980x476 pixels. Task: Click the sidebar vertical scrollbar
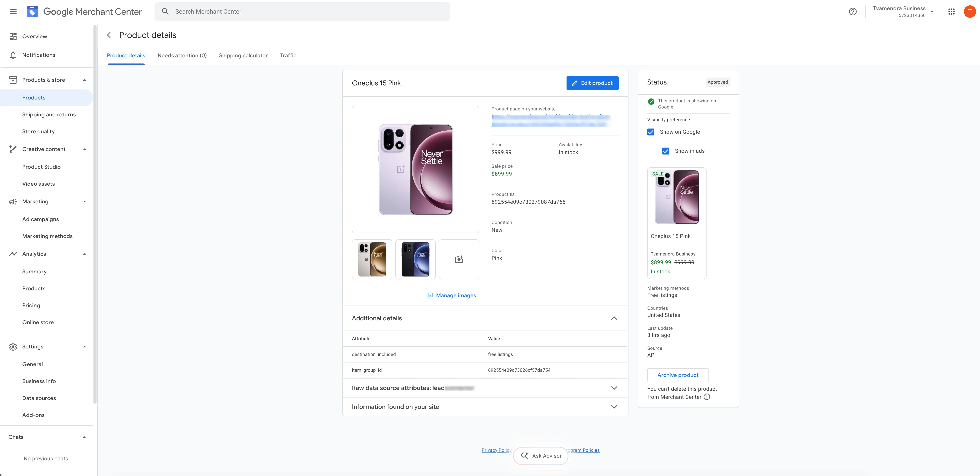click(95, 214)
